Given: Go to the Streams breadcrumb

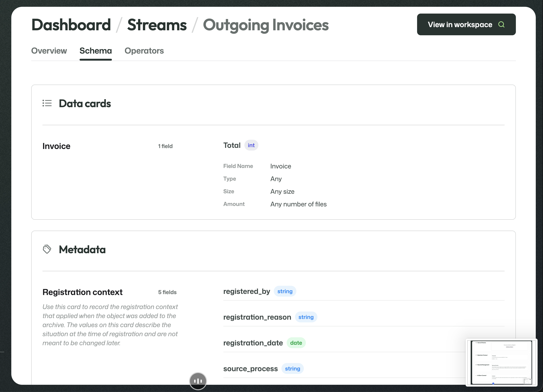Looking at the screenshot, I should pyautogui.click(x=157, y=25).
